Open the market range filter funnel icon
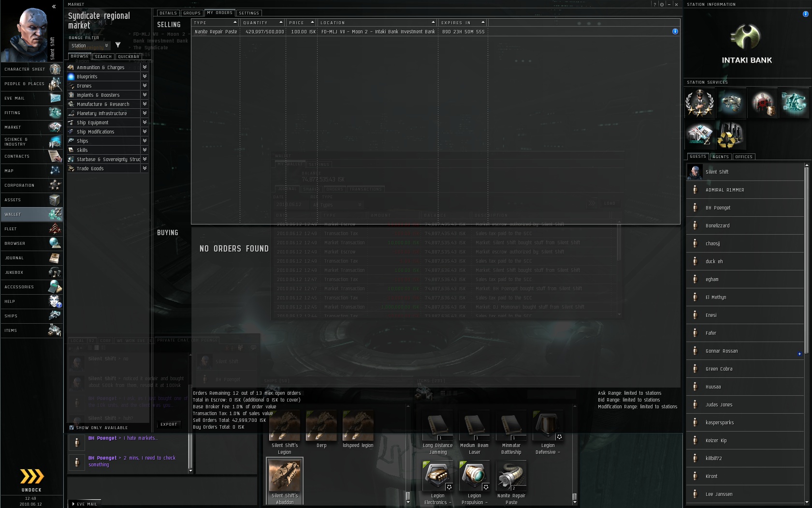Screen dimensions: 812x508 pos(118,45)
